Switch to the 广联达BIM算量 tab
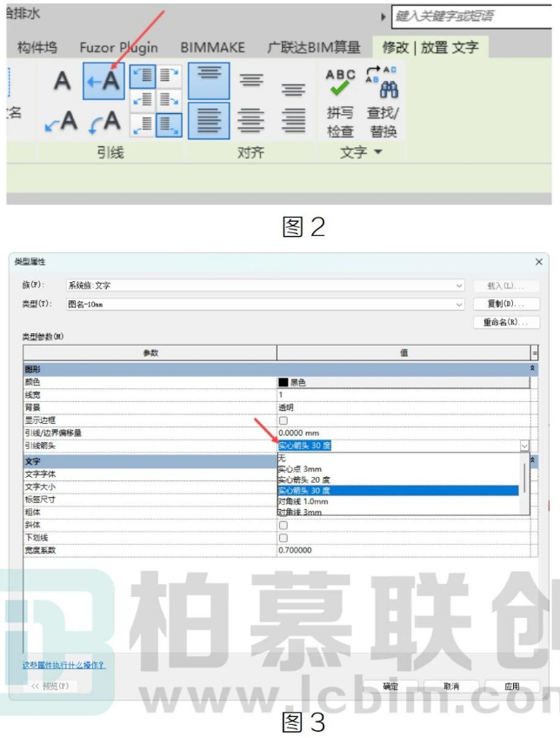The image size is (560, 738). pos(314,47)
